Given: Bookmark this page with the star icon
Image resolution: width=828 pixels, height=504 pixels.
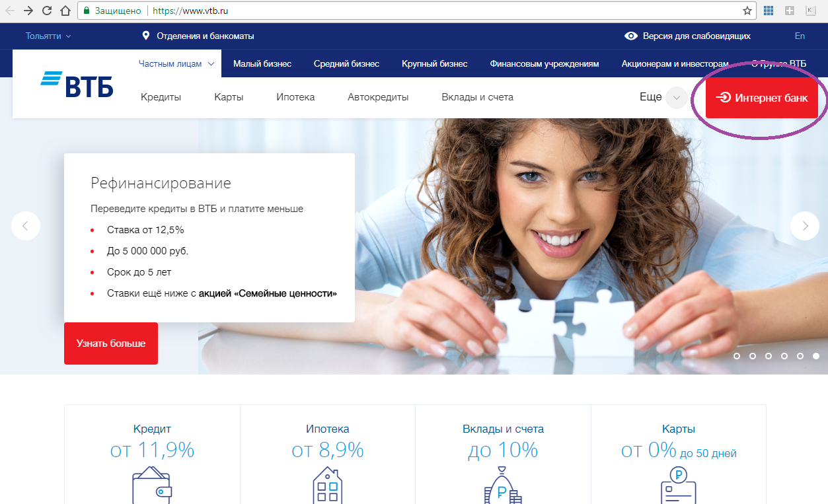Looking at the screenshot, I should (x=747, y=11).
